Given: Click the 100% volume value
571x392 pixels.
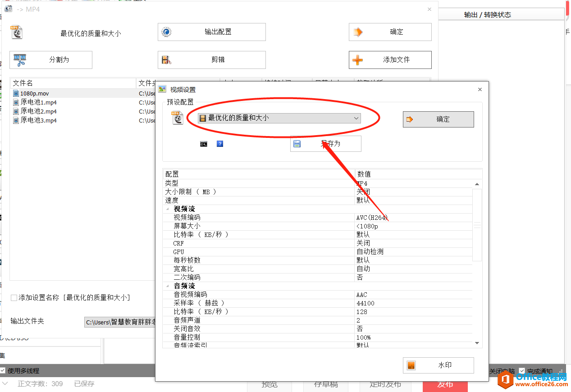Looking at the screenshot, I should click(363, 337).
